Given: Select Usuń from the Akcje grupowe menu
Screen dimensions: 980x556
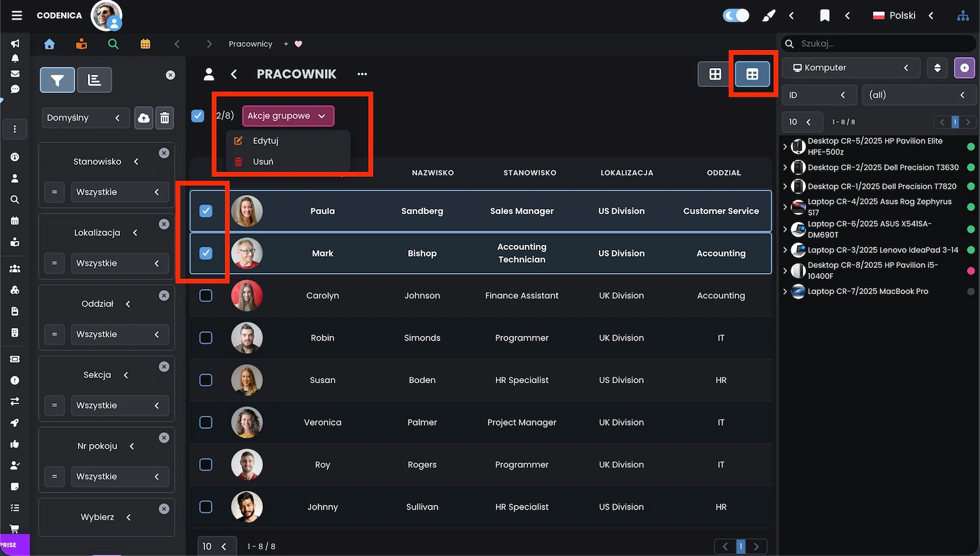Looking at the screenshot, I should tap(262, 161).
